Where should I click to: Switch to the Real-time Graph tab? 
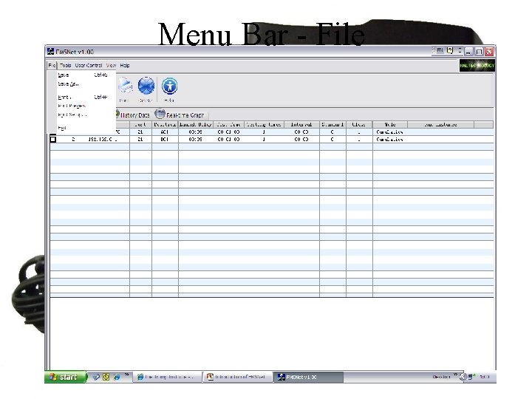pyautogui.click(x=180, y=115)
